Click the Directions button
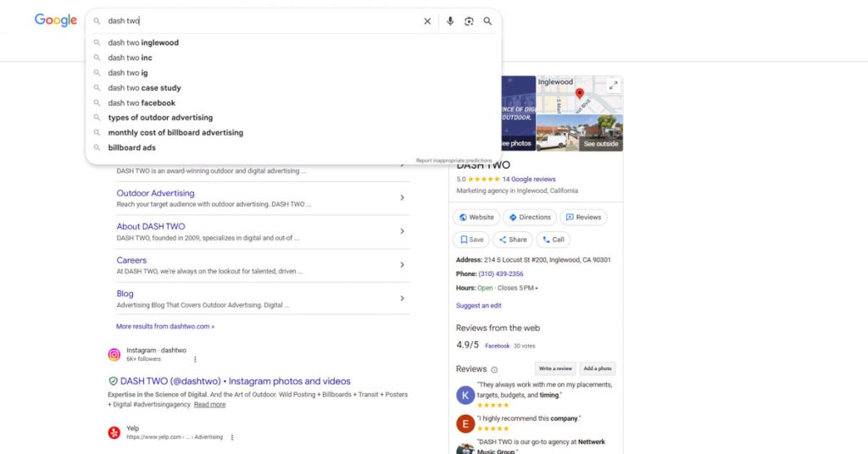The image size is (868, 454). coord(530,218)
